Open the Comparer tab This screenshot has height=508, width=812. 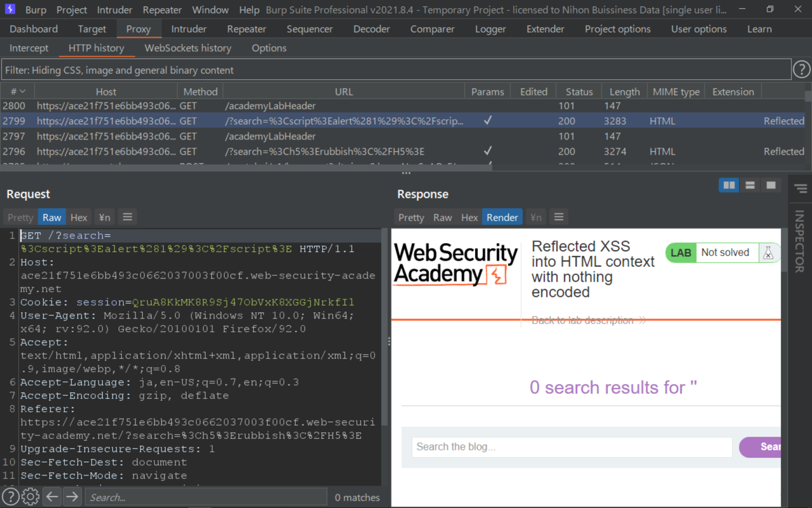(432, 29)
